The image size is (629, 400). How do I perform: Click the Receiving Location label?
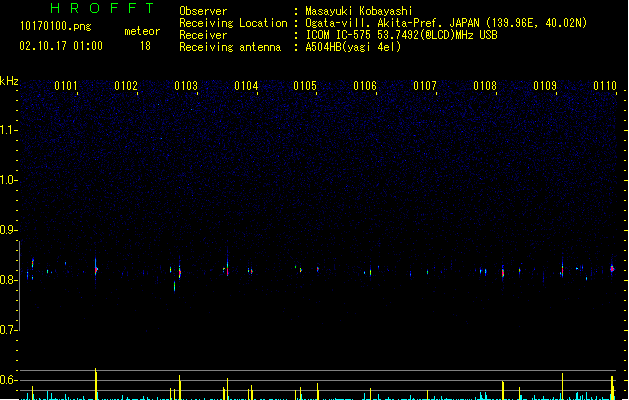click(x=233, y=23)
